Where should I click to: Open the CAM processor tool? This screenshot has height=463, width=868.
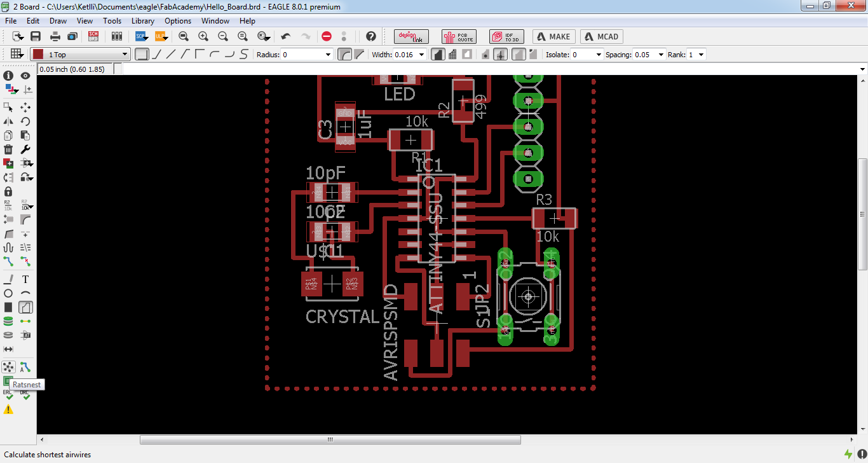(x=72, y=36)
